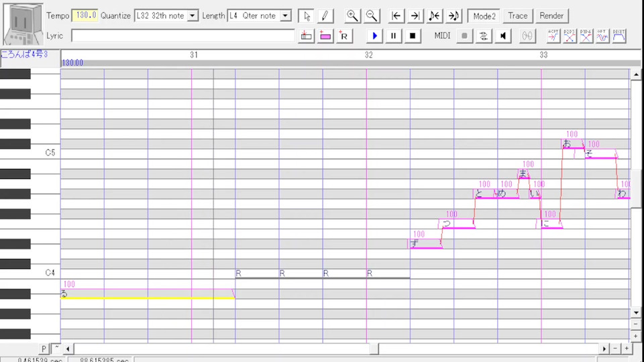The width and height of the screenshot is (644, 362).
Task: Click the grayed double-circle icon
Action: pos(527,36)
